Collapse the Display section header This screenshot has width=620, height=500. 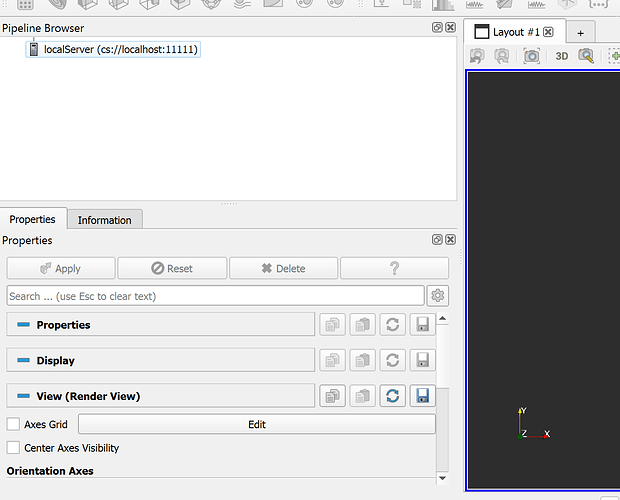coord(161,360)
